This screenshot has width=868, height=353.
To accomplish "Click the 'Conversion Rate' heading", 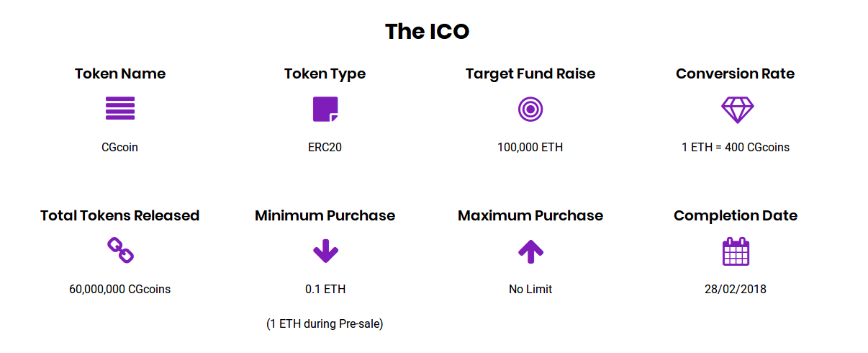I will coord(735,73).
